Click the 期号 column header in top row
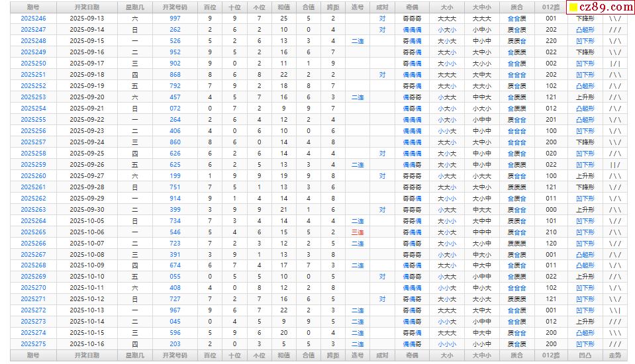 pyautogui.click(x=33, y=6)
